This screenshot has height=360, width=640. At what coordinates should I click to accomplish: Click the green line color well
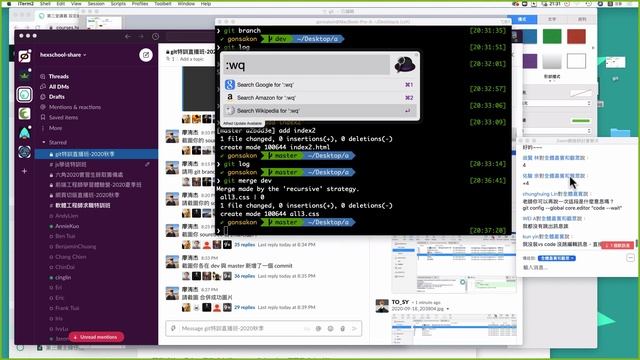pyautogui.click(x=581, y=121)
